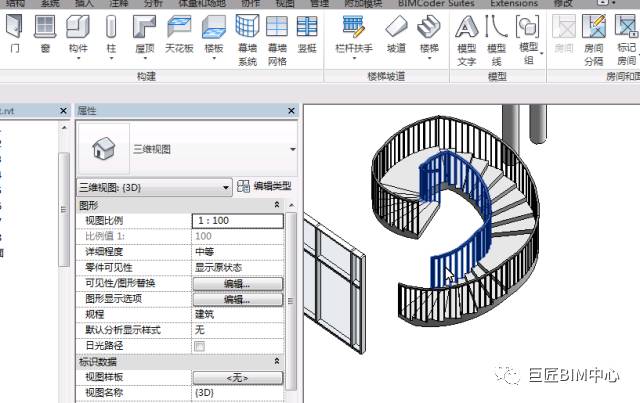Select the Room (房间) tool
640x403 pixels.
click(x=564, y=34)
